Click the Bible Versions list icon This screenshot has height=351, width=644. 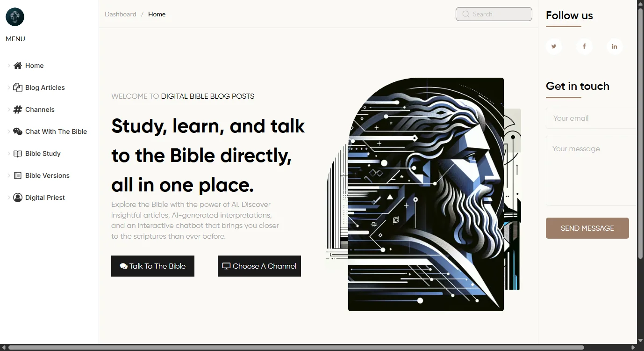(18, 175)
